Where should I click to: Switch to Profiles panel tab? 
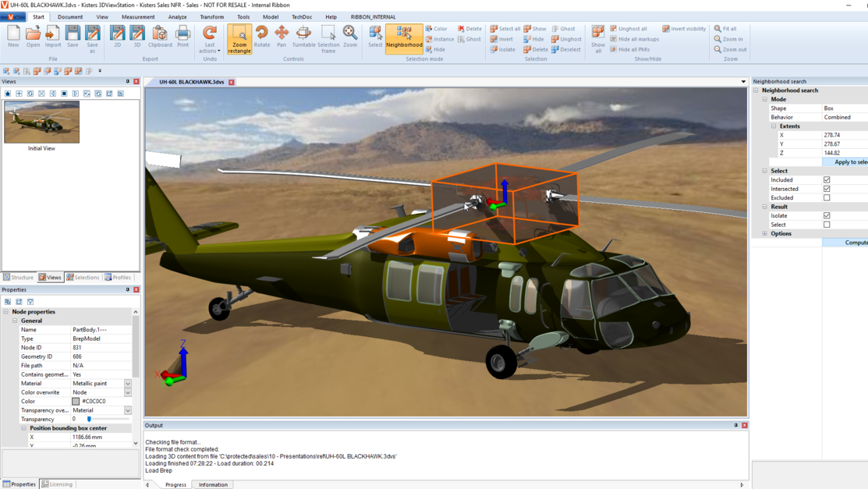click(x=118, y=278)
